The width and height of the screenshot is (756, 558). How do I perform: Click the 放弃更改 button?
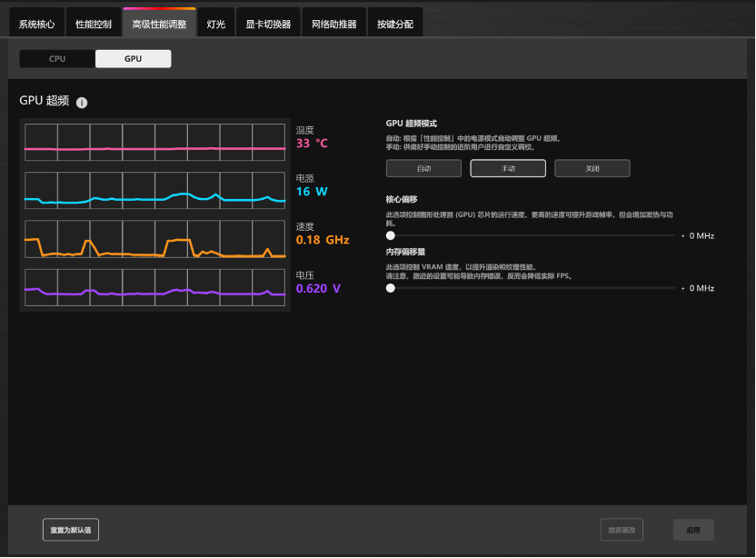click(x=622, y=530)
